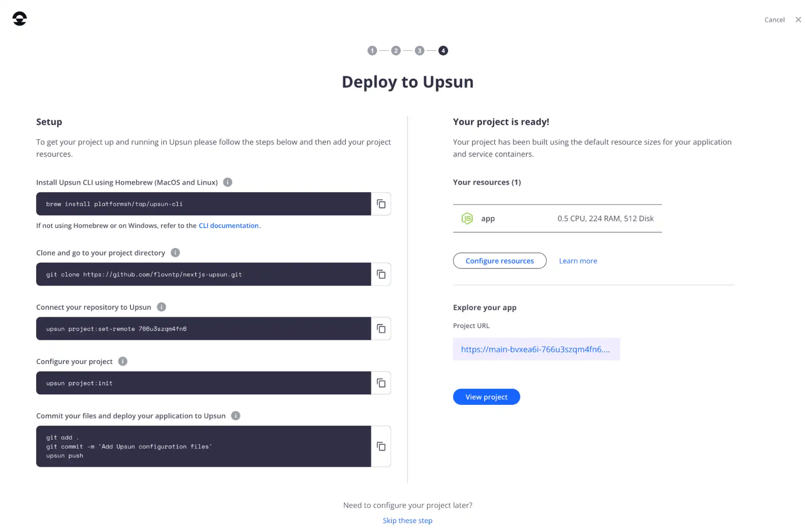Viewport: 805px width, 532px height.
Task: Click the Node.js app resource icon
Action: [467, 218]
